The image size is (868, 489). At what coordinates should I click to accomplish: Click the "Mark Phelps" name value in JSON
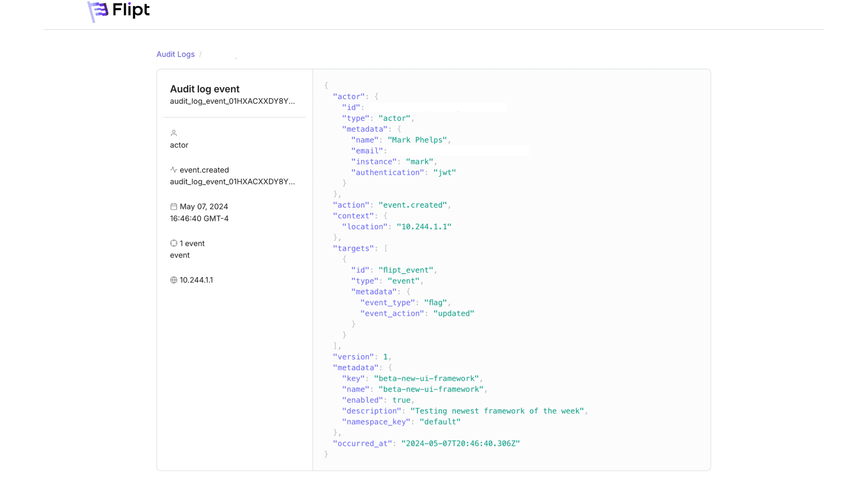pyautogui.click(x=417, y=140)
